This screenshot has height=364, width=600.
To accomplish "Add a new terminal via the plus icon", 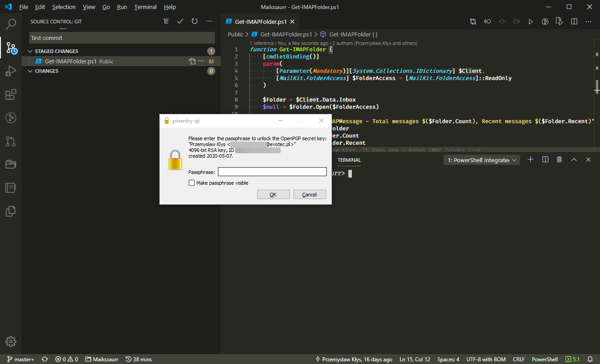I will coord(530,160).
